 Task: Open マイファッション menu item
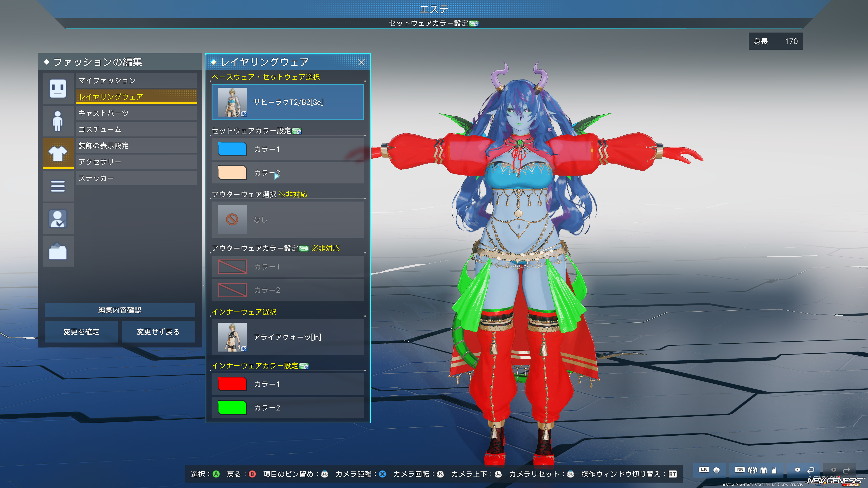pos(137,80)
